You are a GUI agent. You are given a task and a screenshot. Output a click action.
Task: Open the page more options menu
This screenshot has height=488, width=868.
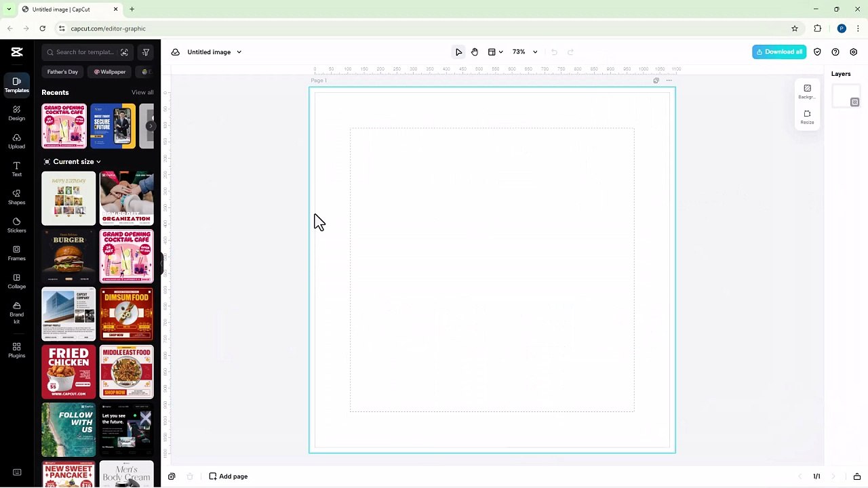click(x=669, y=81)
